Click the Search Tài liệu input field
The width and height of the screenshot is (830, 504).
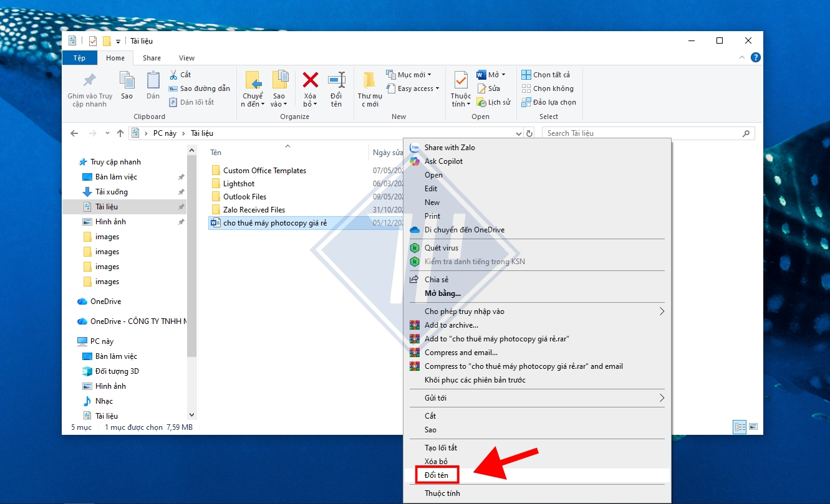[648, 133]
